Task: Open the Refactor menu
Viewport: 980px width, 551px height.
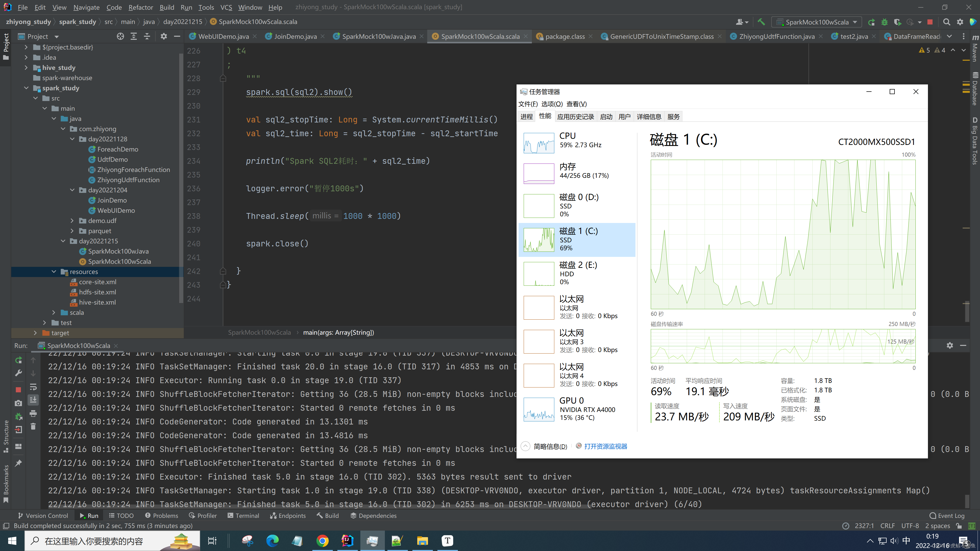Action: click(140, 7)
